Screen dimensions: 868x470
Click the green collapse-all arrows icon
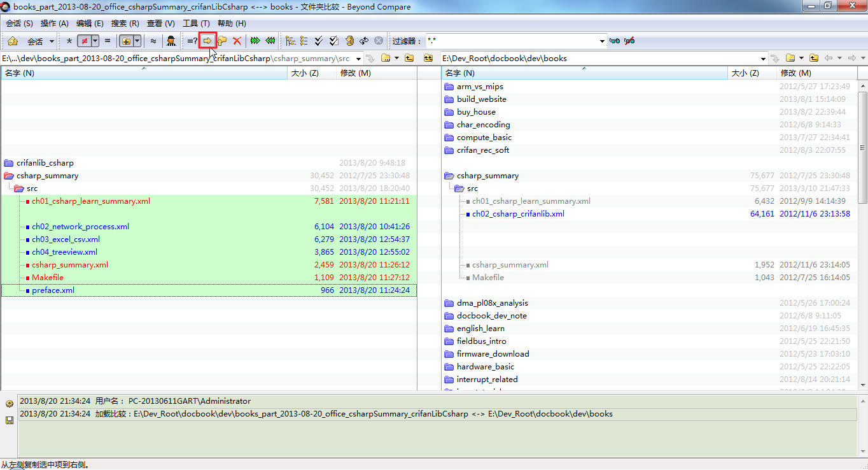(x=270, y=41)
